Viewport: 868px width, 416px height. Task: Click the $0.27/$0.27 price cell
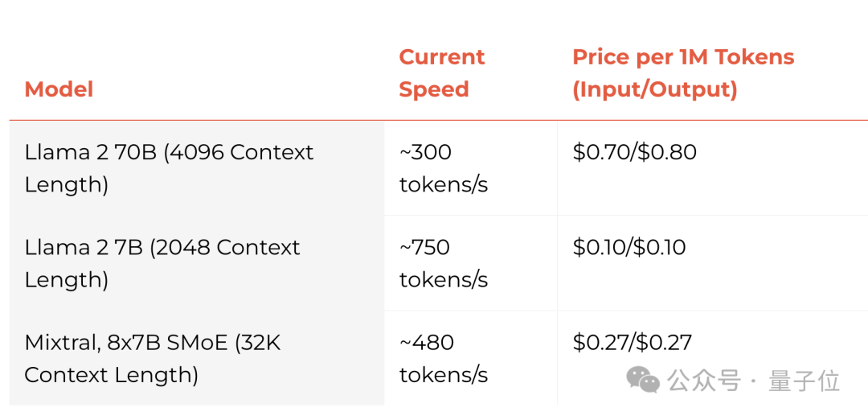point(632,342)
